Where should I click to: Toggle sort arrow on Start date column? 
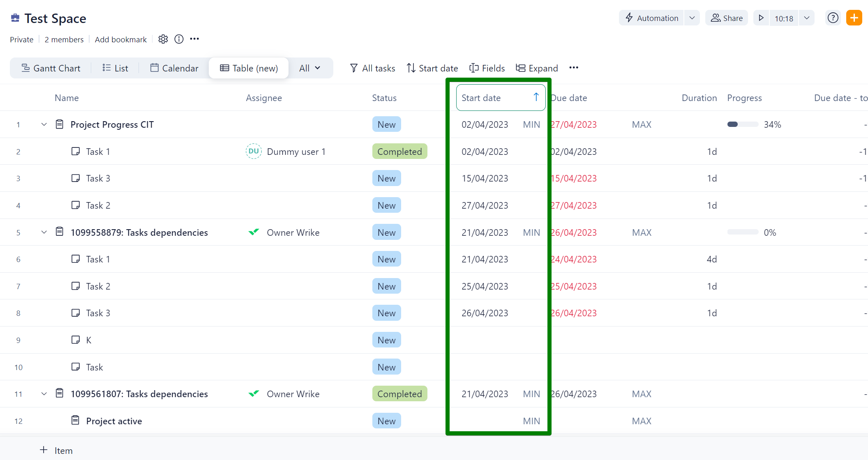click(x=536, y=97)
